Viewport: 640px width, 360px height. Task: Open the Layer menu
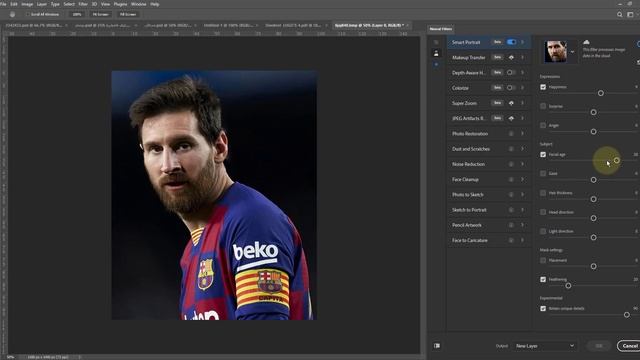pos(42,4)
